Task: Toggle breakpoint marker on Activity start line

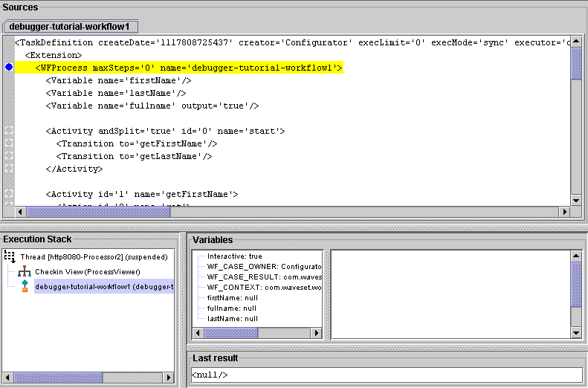Action: pyautogui.click(x=9, y=131)
